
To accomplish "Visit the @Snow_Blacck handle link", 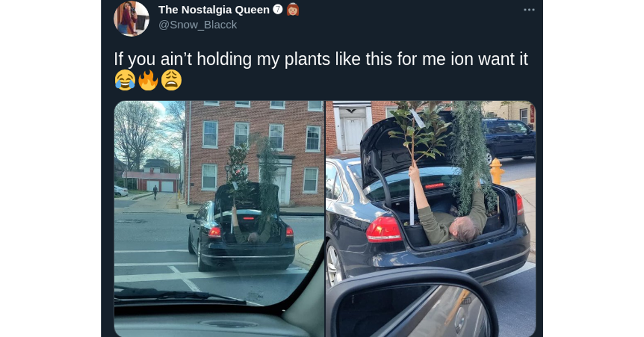I will coord(197,25).
